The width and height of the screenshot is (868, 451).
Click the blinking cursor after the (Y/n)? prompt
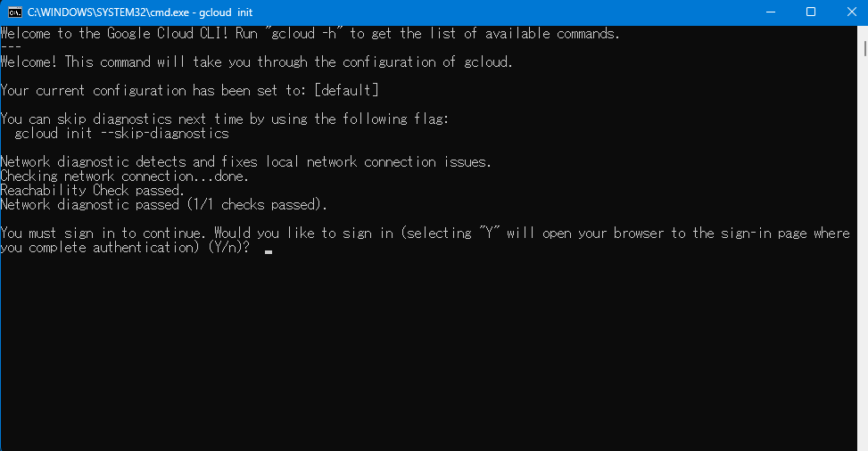tap(269, 252)
